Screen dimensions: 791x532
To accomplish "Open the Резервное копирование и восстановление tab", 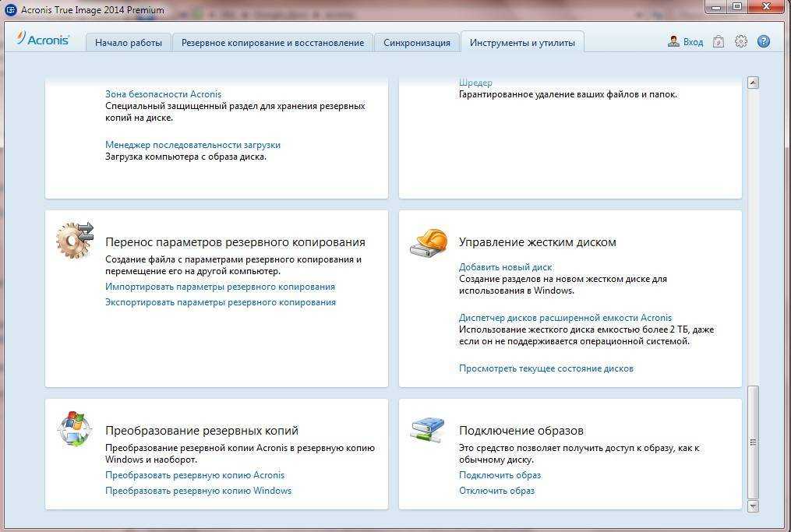I will click(x=273, y=43).
